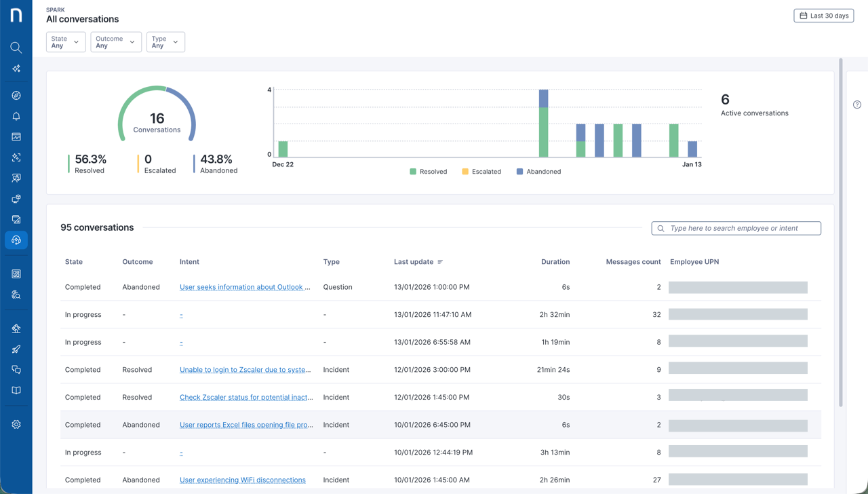
Task: Click the sparkle AI icon in the sidebar
Action: 16,69
